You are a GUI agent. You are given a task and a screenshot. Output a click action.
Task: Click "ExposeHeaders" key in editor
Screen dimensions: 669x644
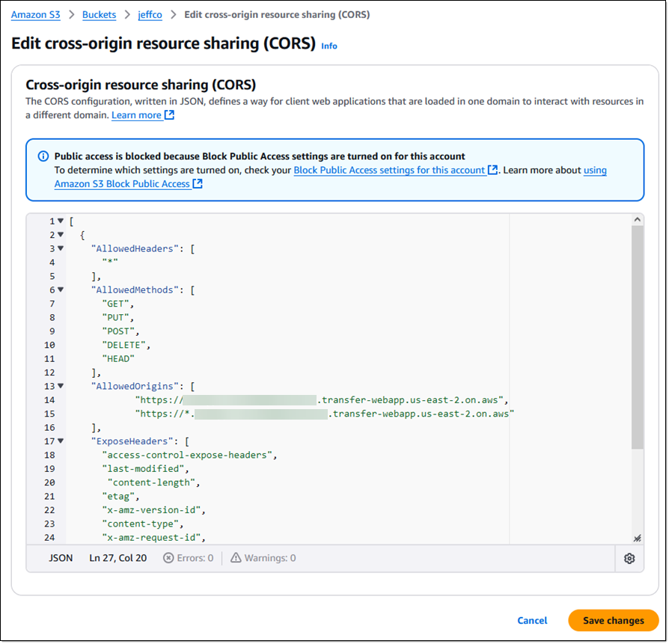click(x=132, y=441)
